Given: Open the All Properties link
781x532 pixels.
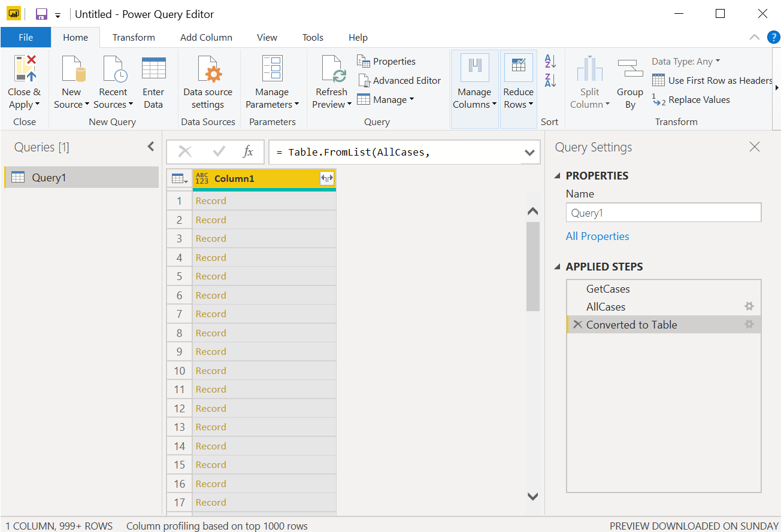Looking at the screenshot, I should (597, 236).
